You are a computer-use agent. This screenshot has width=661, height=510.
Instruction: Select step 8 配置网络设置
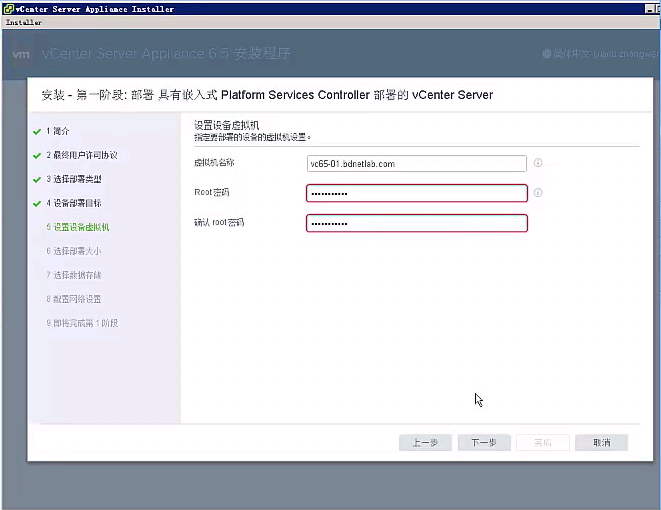(74, 299)
